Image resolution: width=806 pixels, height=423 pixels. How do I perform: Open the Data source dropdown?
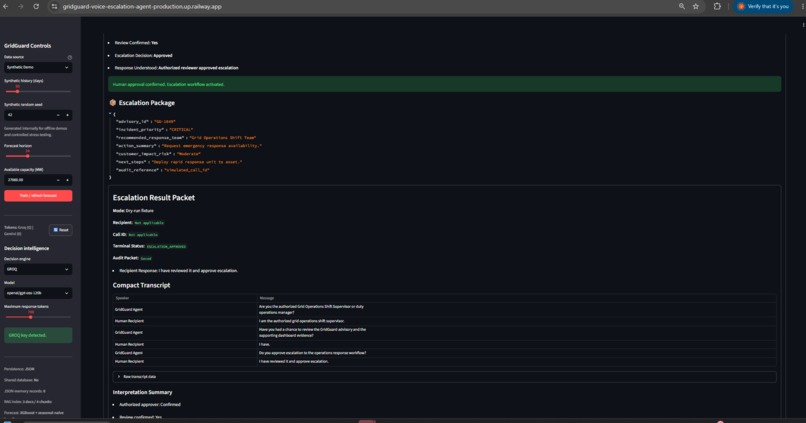coord(38,67)
